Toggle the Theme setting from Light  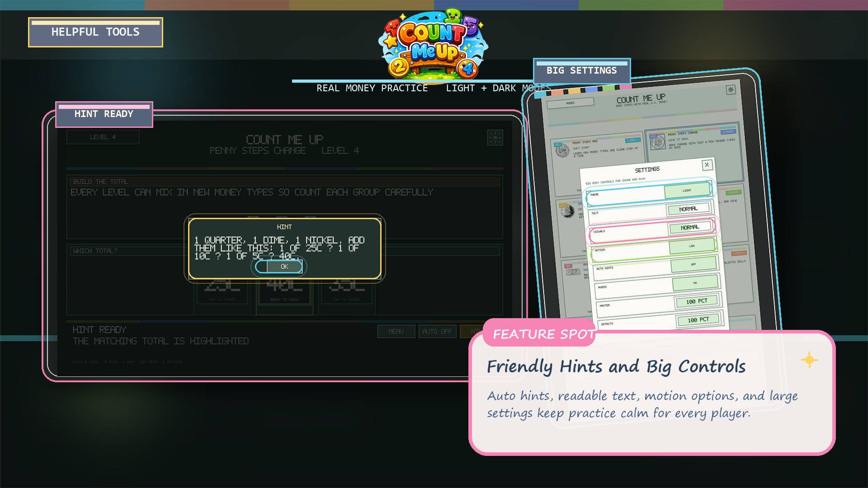[x=687, y=191]
